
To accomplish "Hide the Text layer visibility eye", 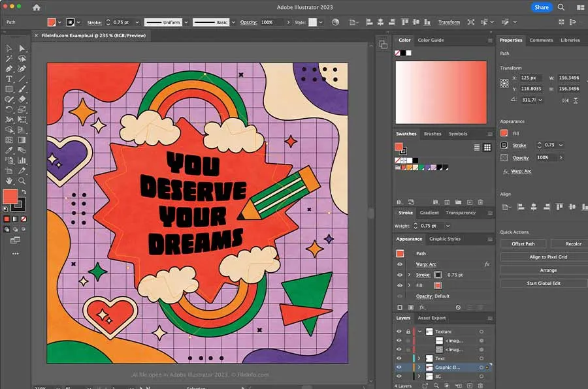I will [399, 358].
